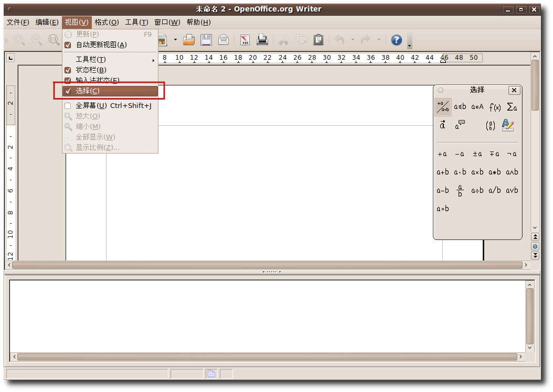Click the formula editor horizontal scrollbar

267,357
